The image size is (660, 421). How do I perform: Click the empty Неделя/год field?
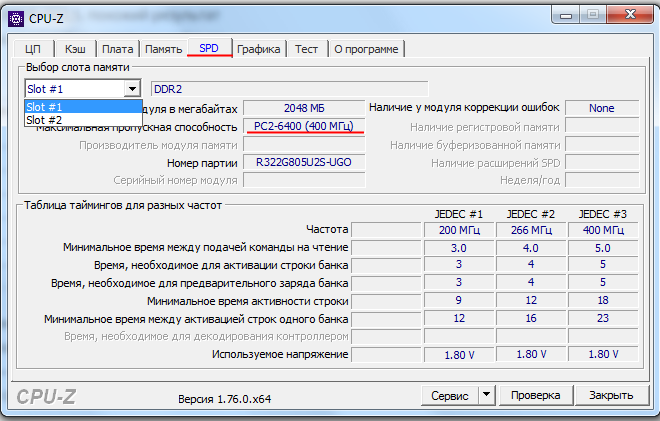click(602, 180)
